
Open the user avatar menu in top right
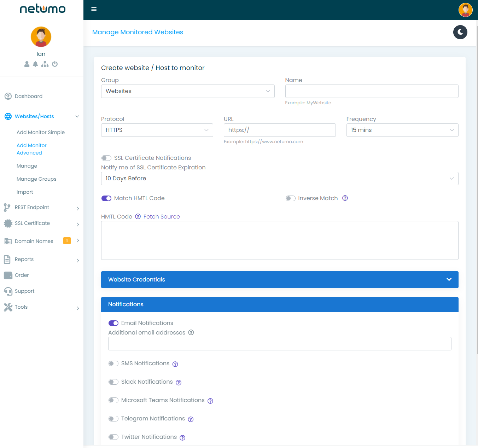click(x=466, y=10)
